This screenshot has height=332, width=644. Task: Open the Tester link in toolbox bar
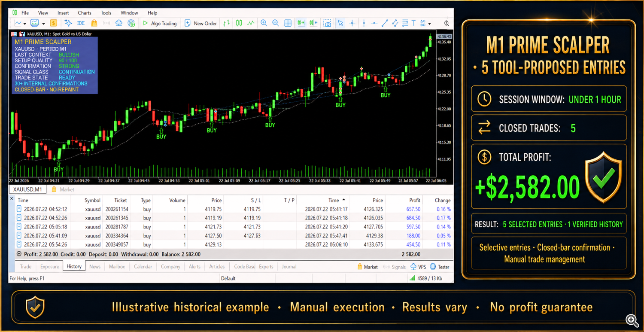440,267
